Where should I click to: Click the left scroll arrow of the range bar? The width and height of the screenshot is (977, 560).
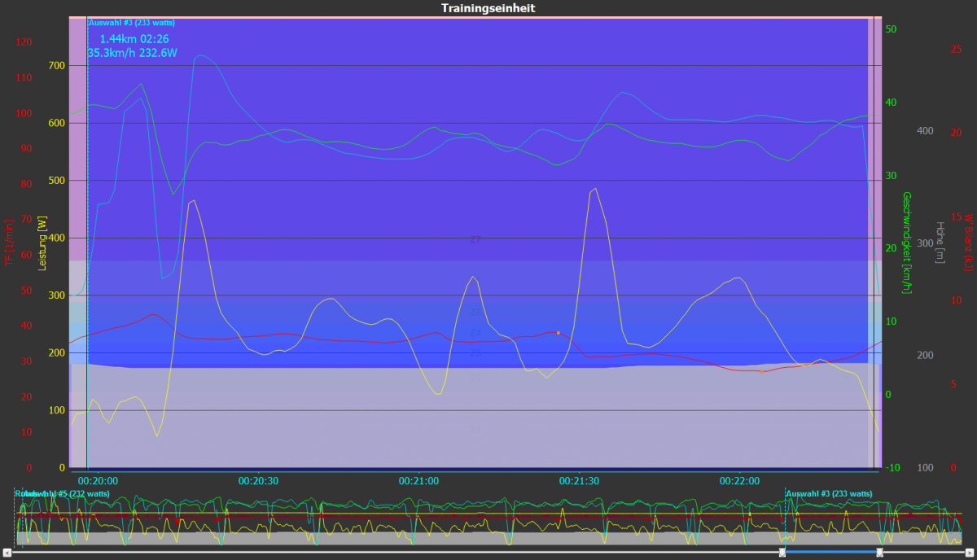7,553
